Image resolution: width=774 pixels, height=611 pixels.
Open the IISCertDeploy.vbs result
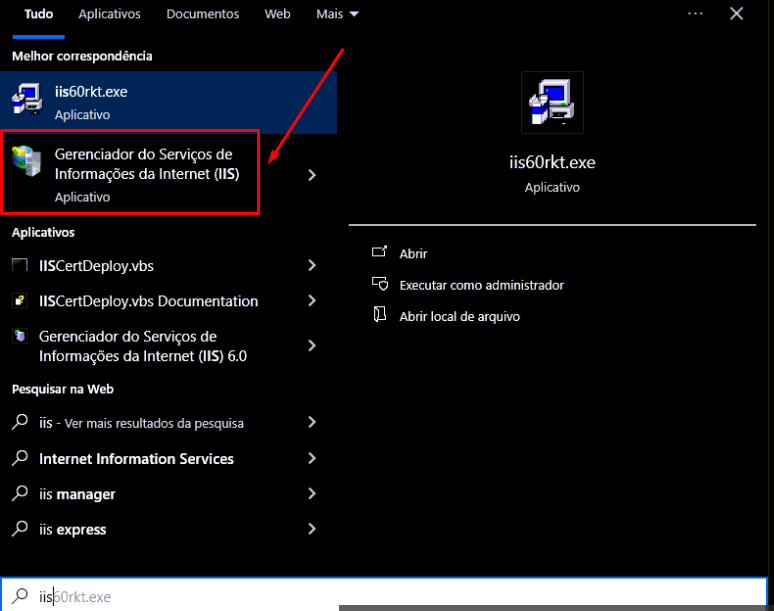click(96, 266)
